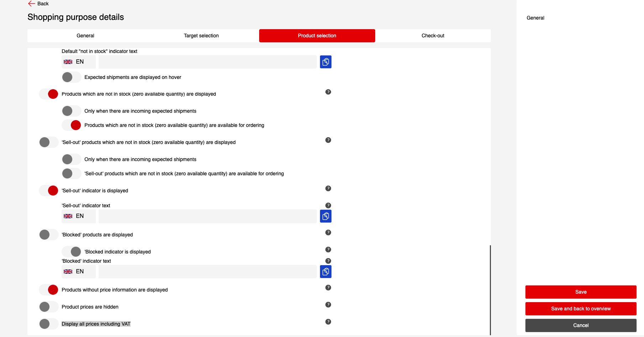The image size is (644, 337).
Task: Enable Expected shipments displayed on hover
Action: 71,77
